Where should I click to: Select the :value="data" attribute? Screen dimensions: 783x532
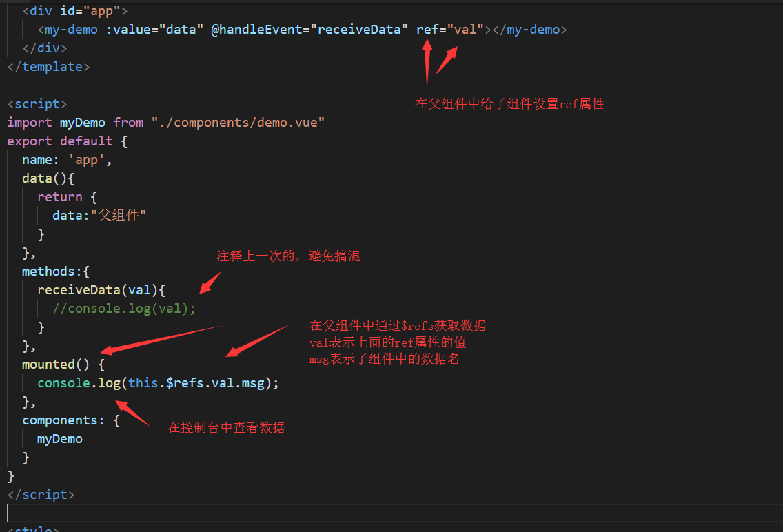[154, 30]
